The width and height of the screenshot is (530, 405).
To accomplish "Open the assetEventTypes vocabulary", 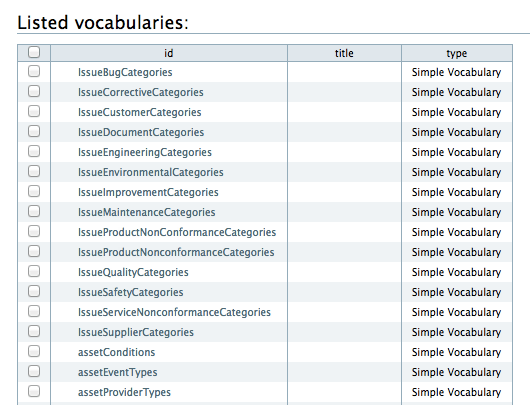I will click(x=118, y=372).
